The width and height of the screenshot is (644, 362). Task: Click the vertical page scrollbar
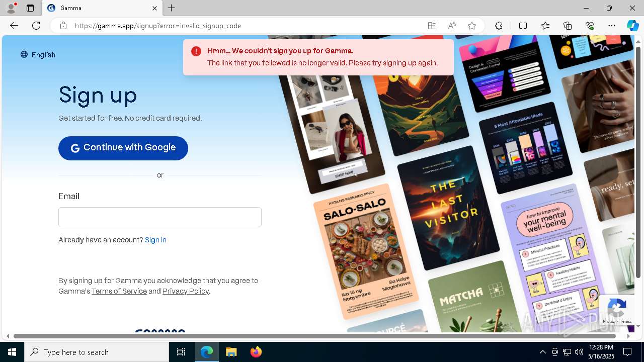click(638, 162)
